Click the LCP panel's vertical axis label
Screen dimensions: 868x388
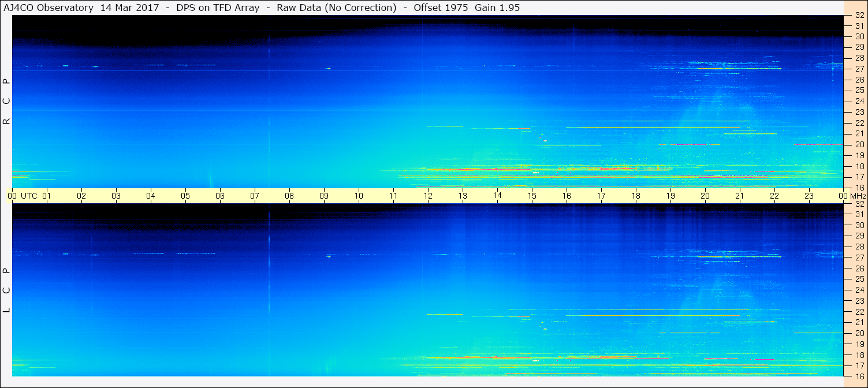(x=7, y=290)
